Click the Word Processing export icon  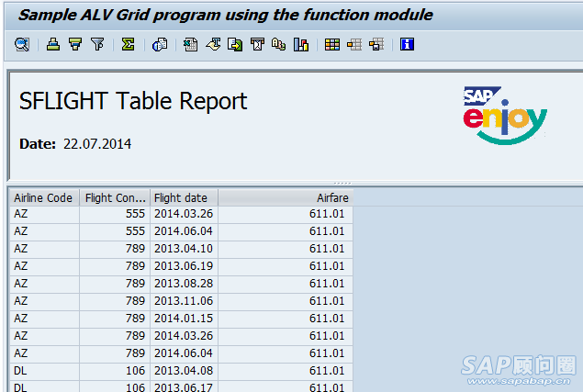213,44
